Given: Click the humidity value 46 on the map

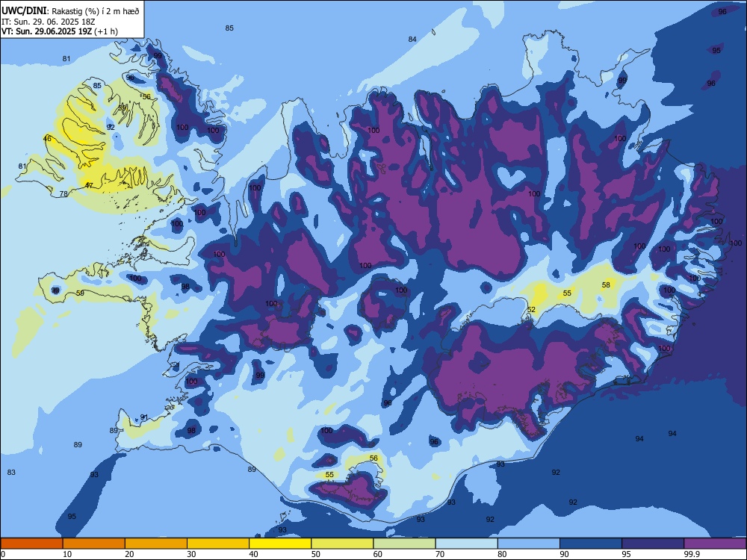Looking at the screenshot, I should pyautogui.click(x=47, y=139).
